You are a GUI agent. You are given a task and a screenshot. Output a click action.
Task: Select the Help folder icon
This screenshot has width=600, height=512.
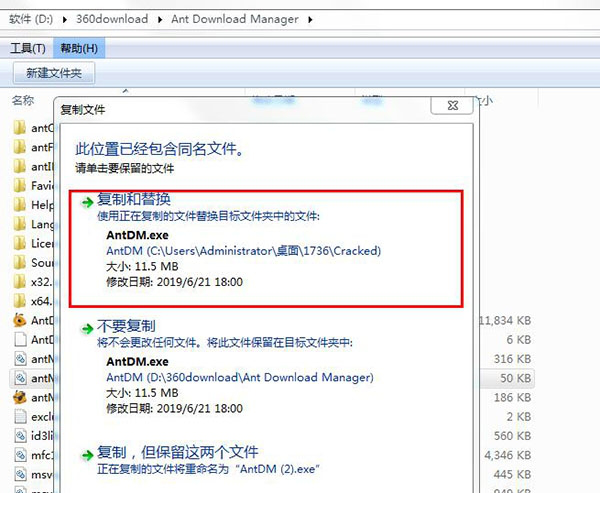click(x=20, y=205)
